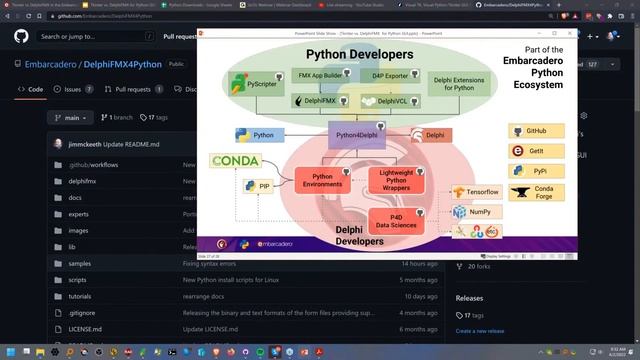Open the samples folder
Viewport: 640px width, 360px height.
pyautogui.click(x=80, y=264)
